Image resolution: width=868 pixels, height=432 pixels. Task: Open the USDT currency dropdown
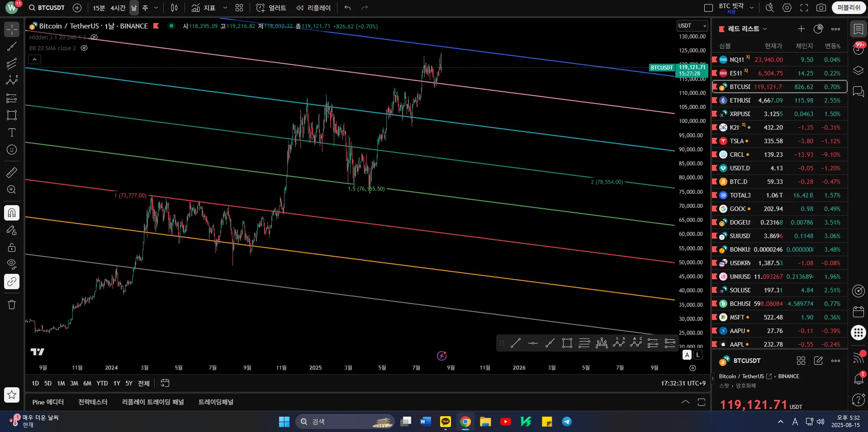tap(692, 26)
